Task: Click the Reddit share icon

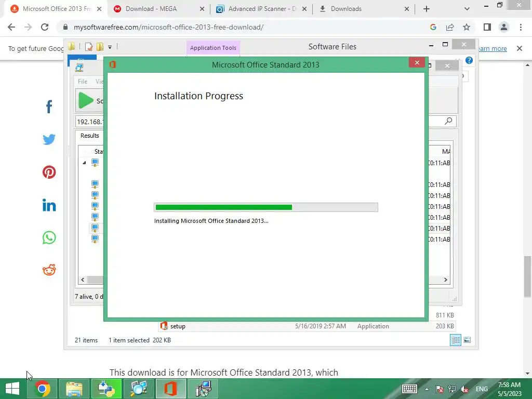Action: [x=49, y=270]
